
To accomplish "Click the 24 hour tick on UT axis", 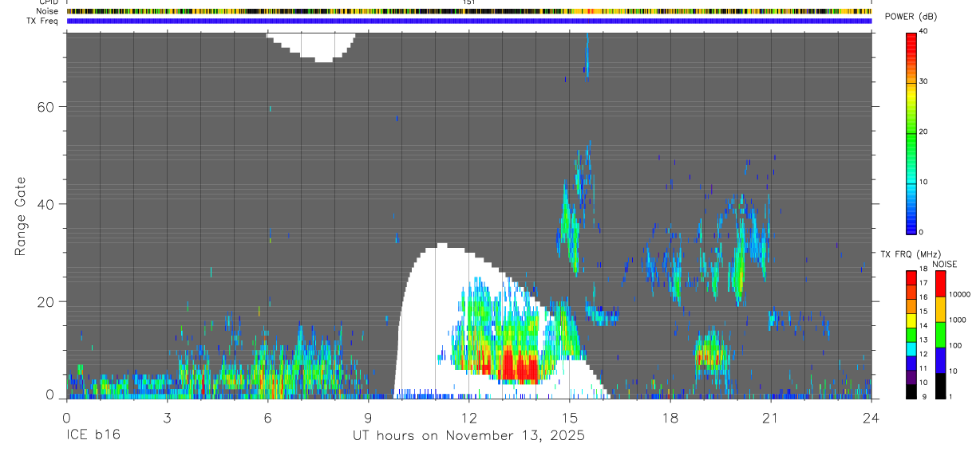I will pos(871,417).
